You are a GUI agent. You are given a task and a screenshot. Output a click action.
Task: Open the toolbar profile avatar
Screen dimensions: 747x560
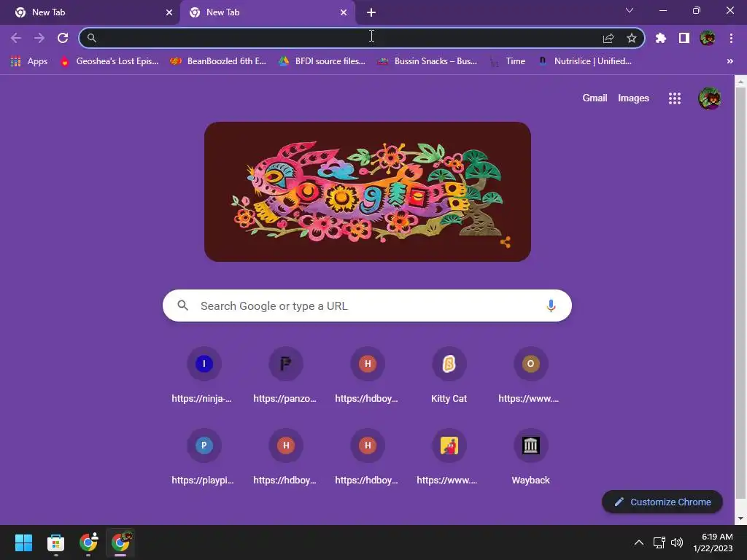coord(708,38)
